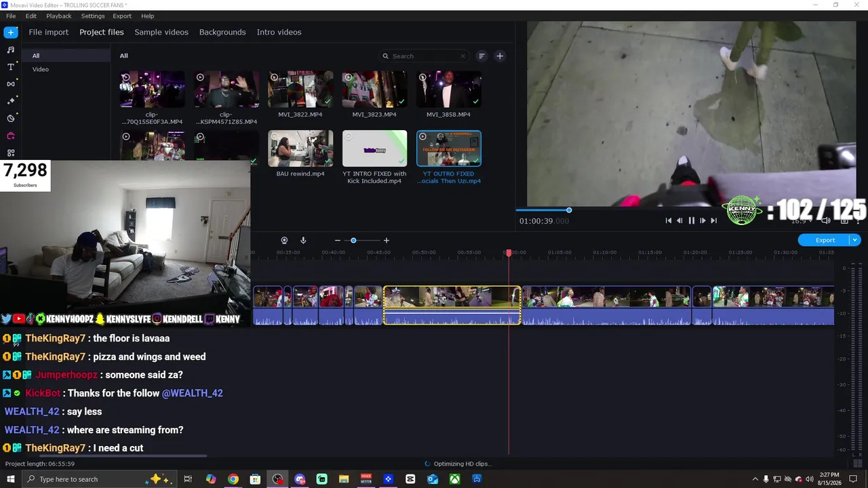Select the All category in sidebar

point(66,56)
